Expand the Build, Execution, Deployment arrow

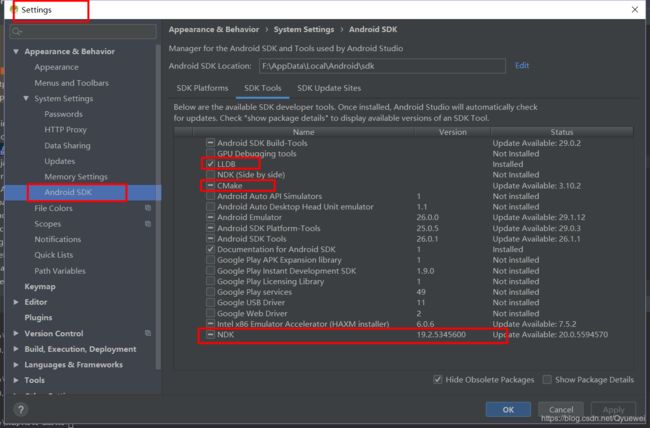point(16,349)
